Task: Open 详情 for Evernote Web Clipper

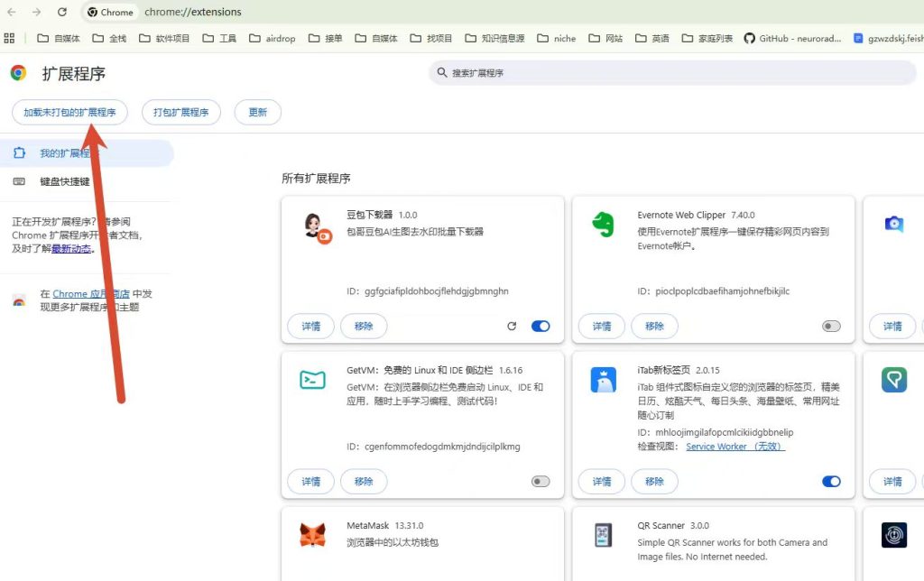Action: pos(602,326)
